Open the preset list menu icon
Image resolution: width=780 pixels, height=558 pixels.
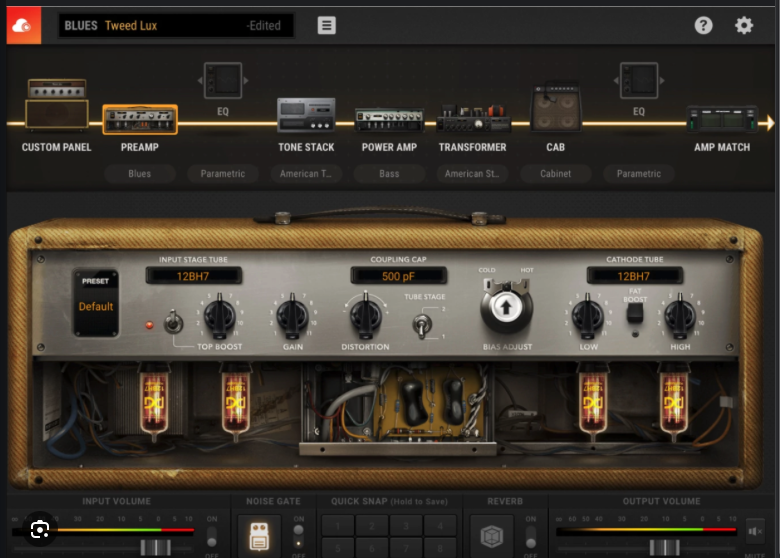point(326,25)
